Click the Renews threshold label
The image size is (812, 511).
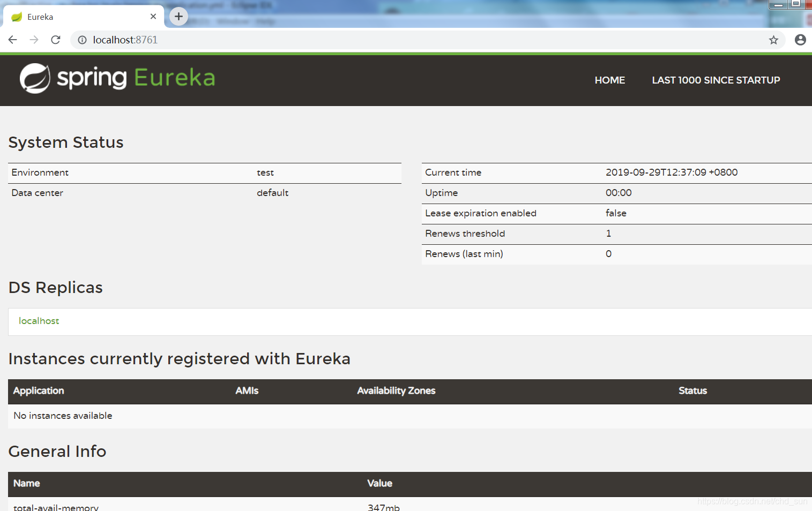point(465,234)
